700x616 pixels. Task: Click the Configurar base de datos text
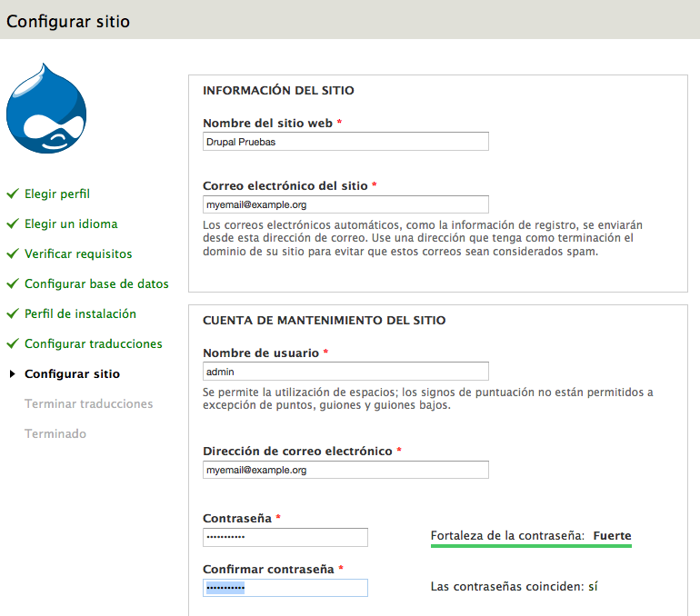point(96,284)
